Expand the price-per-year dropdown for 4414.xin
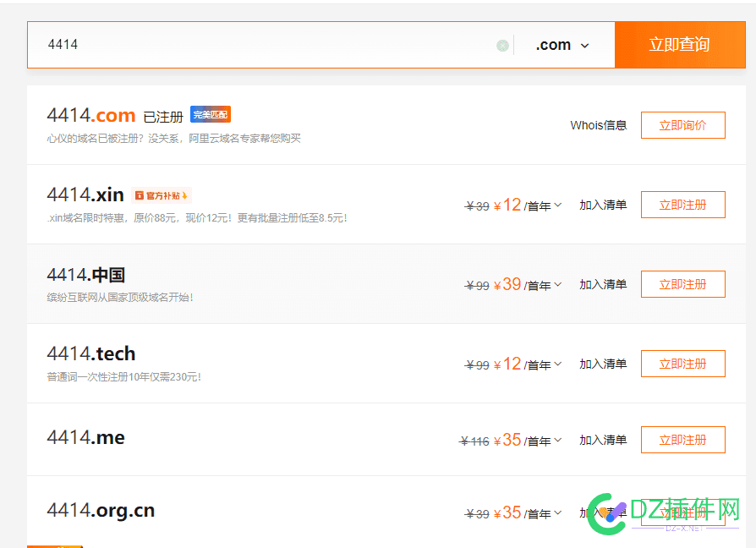 558,205
